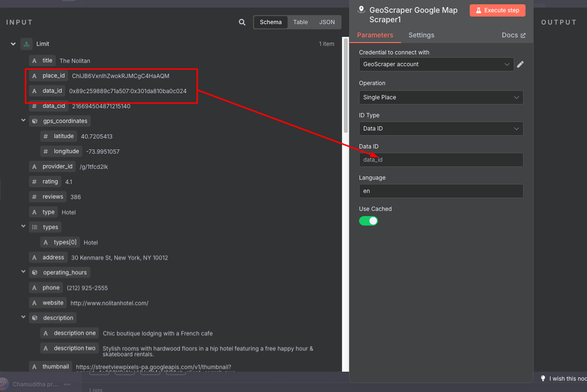Select the data_cid field pill
Viewport: 587px width, 392px height.
tap(48, 106)
